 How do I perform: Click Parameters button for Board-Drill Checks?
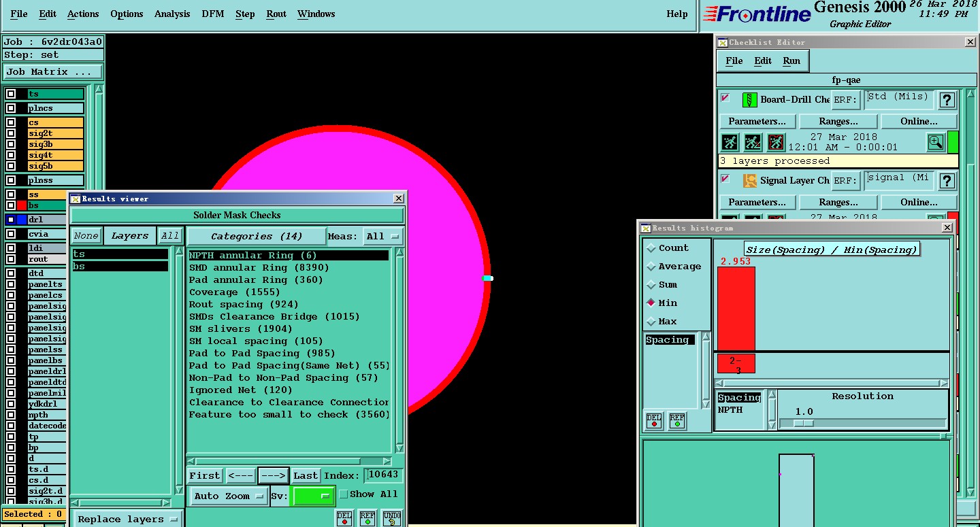[x=757, y=122]
